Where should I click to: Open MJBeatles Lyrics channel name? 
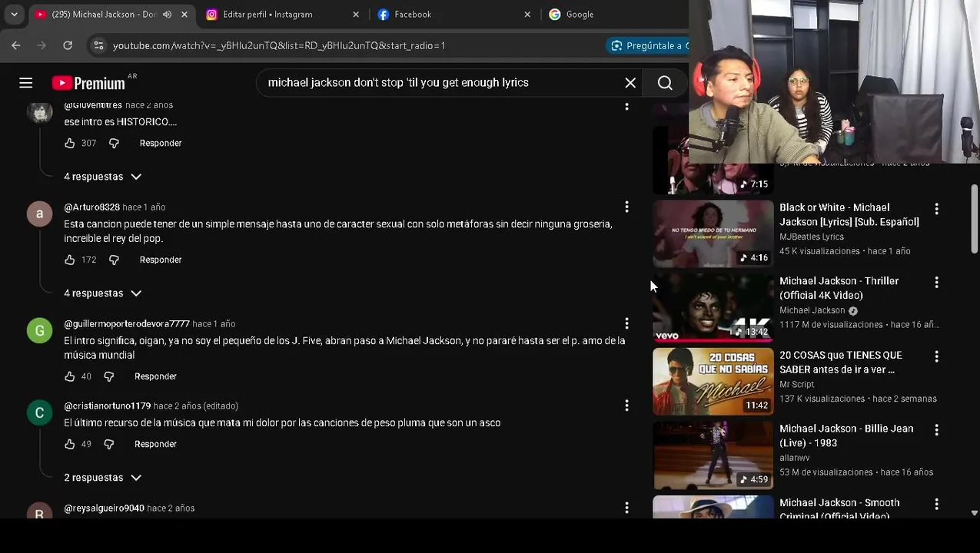812,237
